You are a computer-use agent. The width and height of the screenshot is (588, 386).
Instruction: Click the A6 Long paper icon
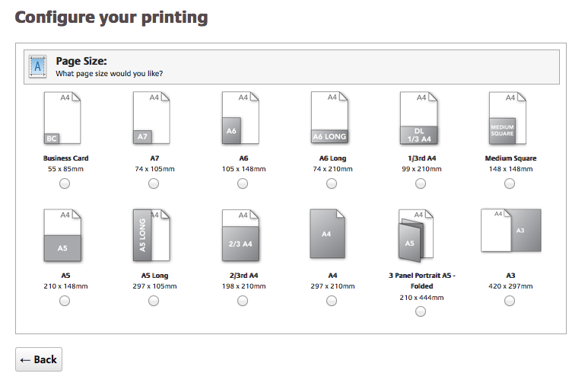[329, 119]
